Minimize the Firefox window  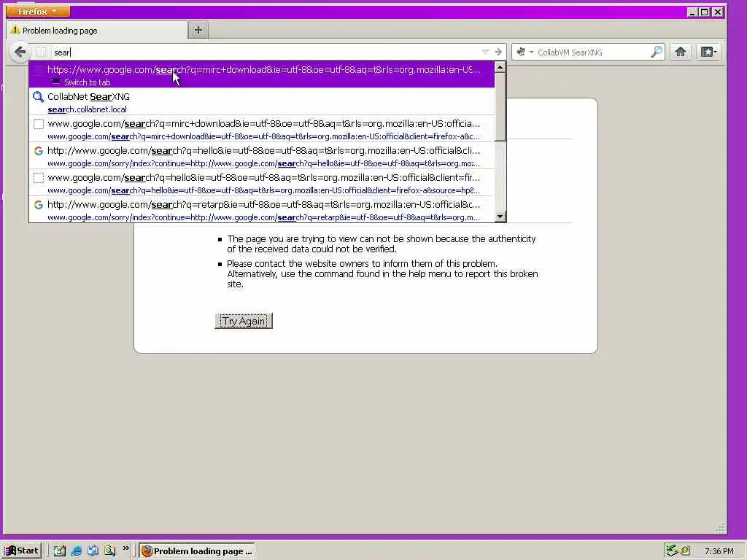(x=693, y=12)
